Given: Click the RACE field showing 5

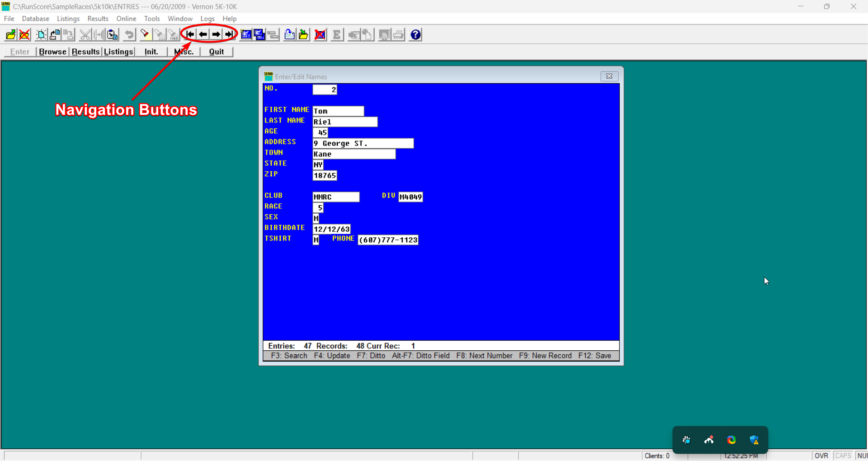Looking at the screenshot, I should pyautogui.click(x=318, y=207).
